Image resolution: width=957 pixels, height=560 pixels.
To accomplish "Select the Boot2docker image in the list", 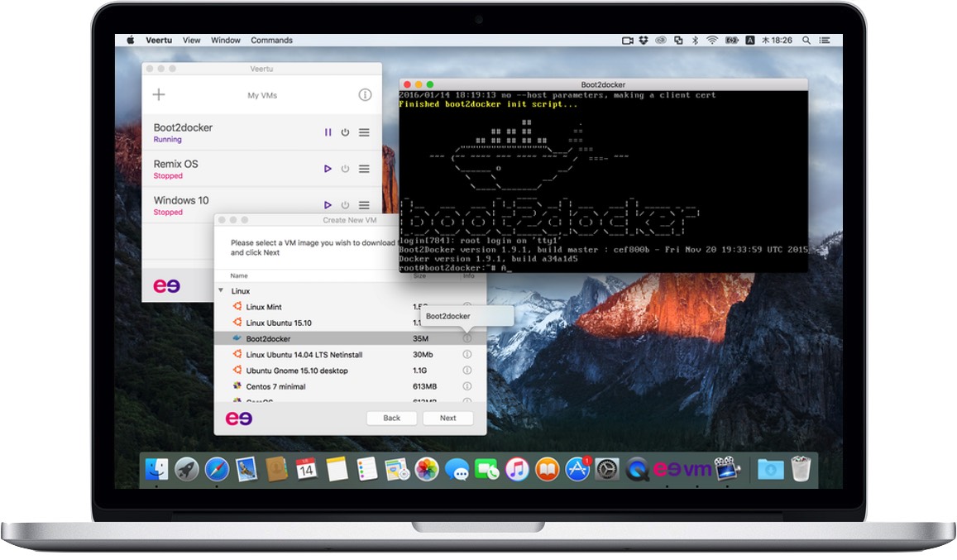I will [x=350, y=338].
